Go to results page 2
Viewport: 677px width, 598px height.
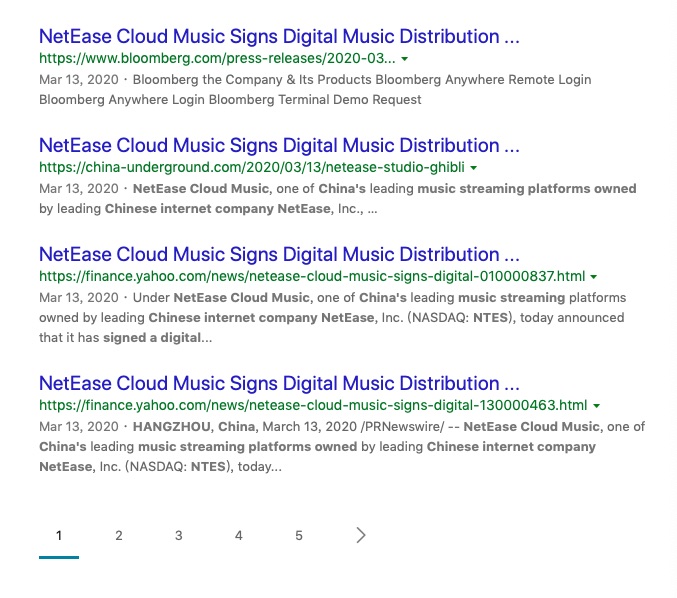pyautogui.click(x=119, y=536)
